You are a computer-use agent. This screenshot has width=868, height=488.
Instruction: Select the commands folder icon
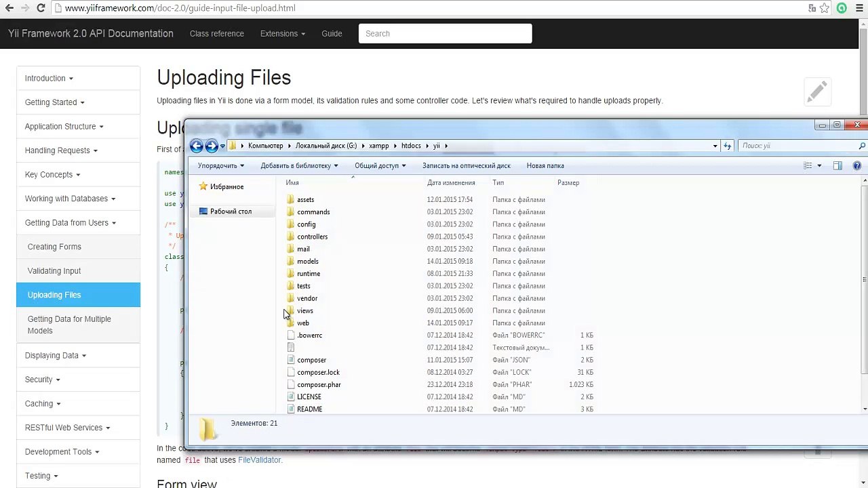tap(290, 211)
